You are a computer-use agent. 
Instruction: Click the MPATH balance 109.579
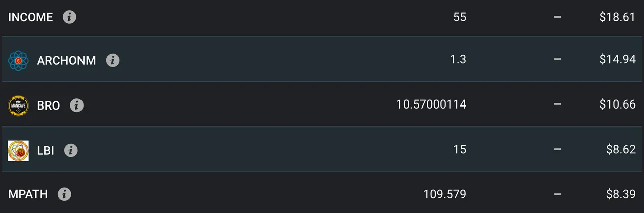tap(445, 194)
